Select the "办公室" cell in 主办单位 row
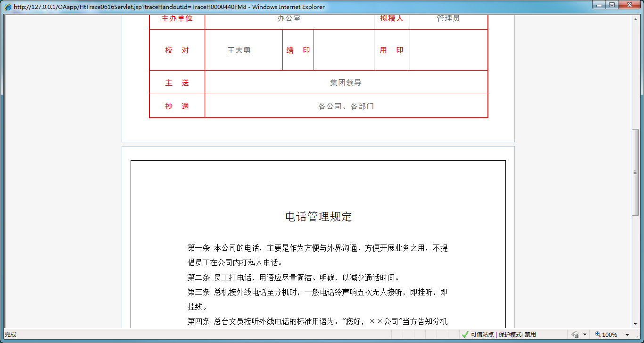 [289, 19]
